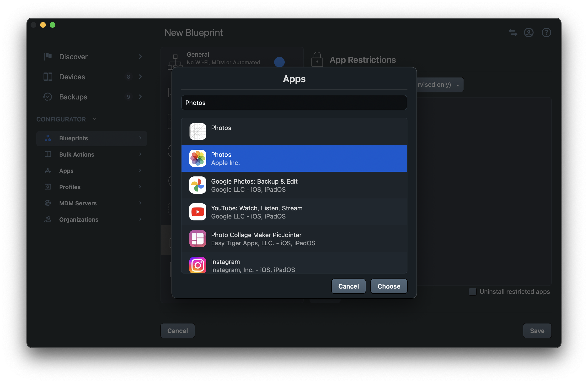Image resolution: width=588 pixels, height=383 pixels.
Task: Expand the MDM Servers chevron
Action: click(140, 203)
